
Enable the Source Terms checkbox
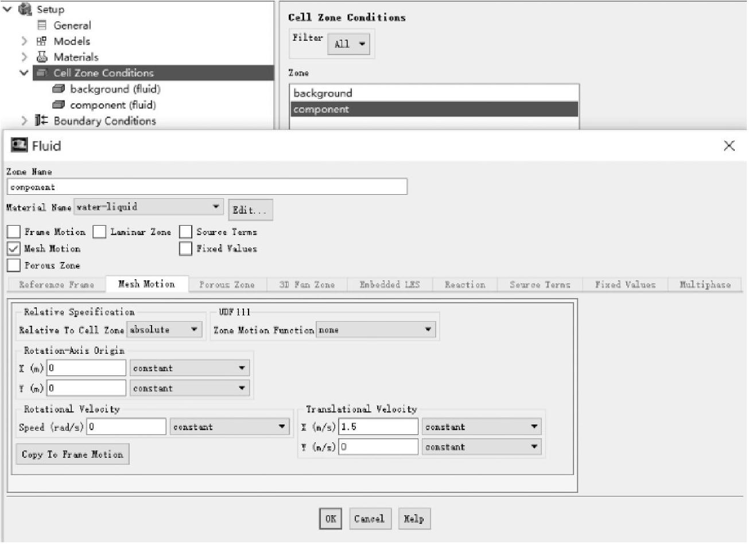click(185, 232)
